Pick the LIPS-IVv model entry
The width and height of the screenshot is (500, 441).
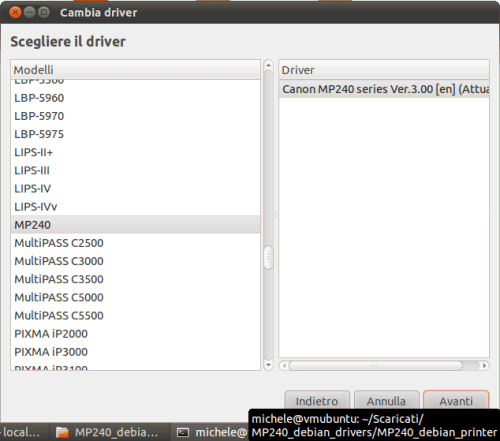pos(135,207)
